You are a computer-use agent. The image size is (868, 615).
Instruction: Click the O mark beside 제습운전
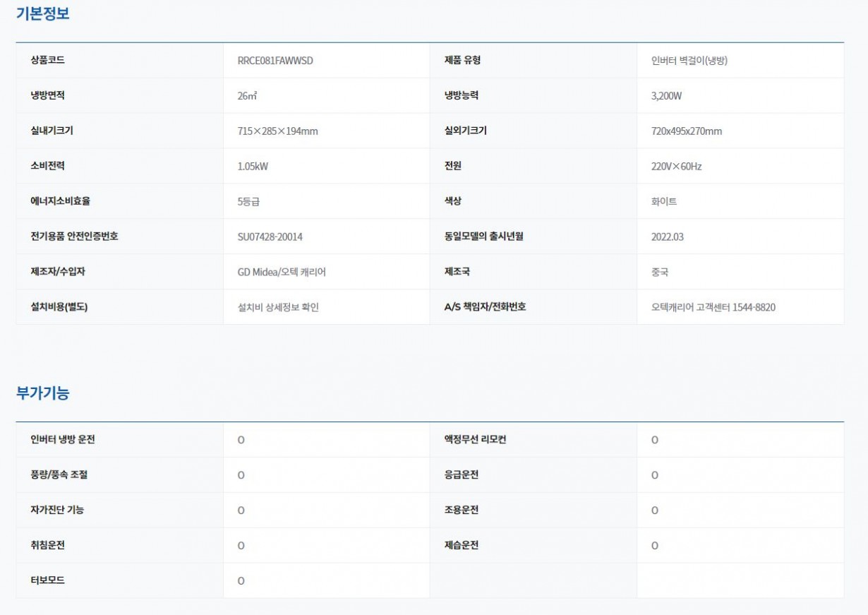point(654,546)
